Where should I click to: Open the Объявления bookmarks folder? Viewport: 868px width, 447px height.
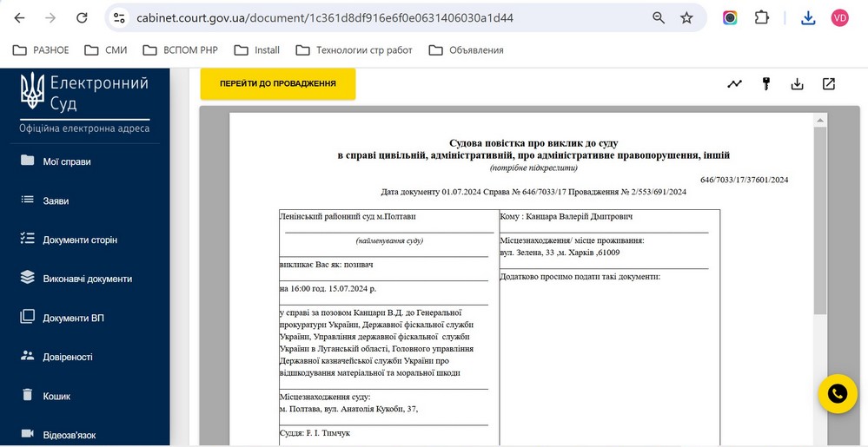pos(466,50)
